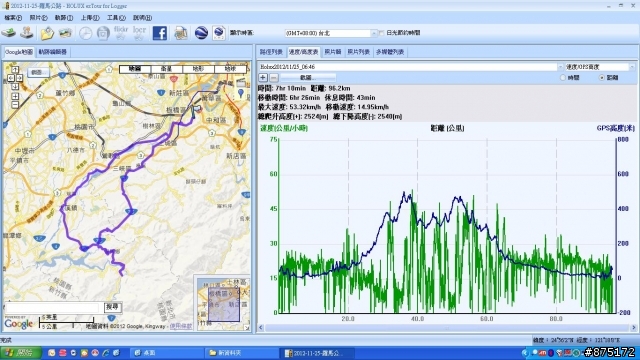Image resolution: width=640 pixels, height=360 pixels.
Task: Click the clock time-adjust toolbar icon
Action: [85, 33]
